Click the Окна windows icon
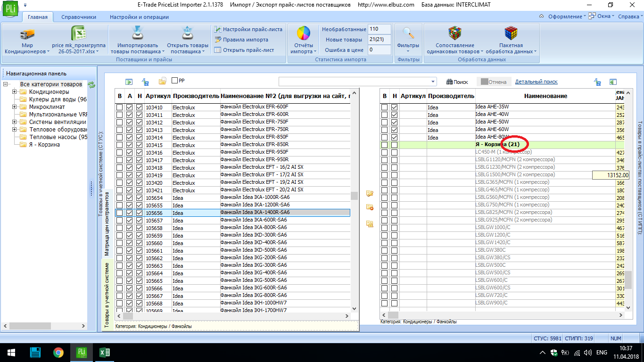 (593, 16)
